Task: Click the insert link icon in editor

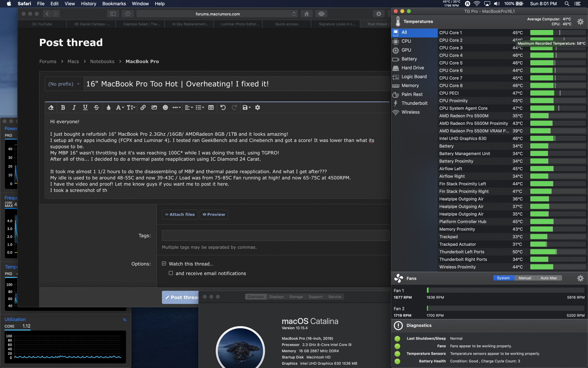Action: pos(143,107)
